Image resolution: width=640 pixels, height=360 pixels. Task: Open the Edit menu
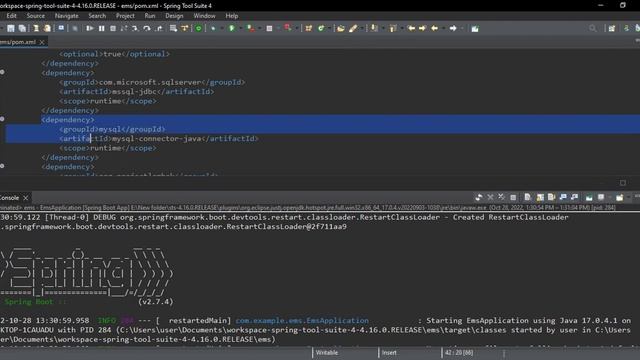(11, 16)
